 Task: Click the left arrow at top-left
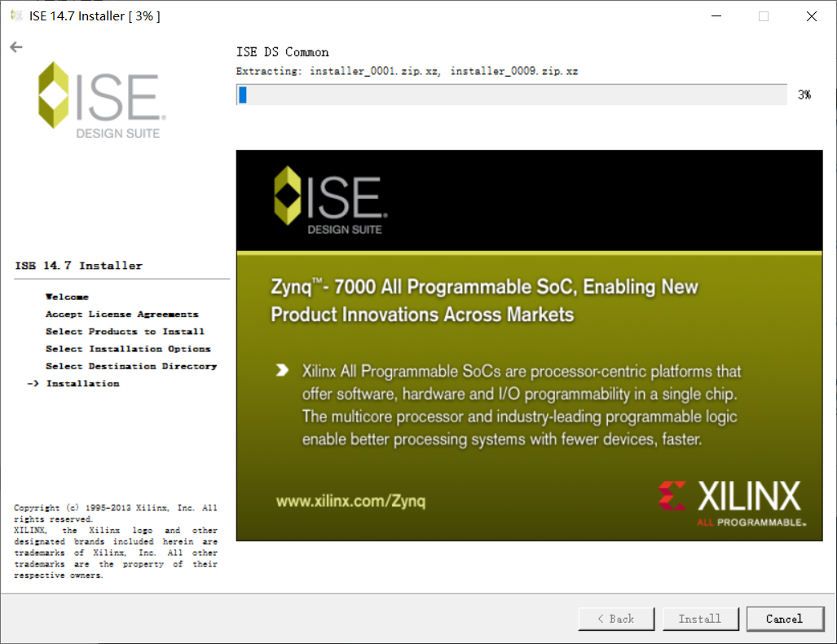tap(16, 47)
